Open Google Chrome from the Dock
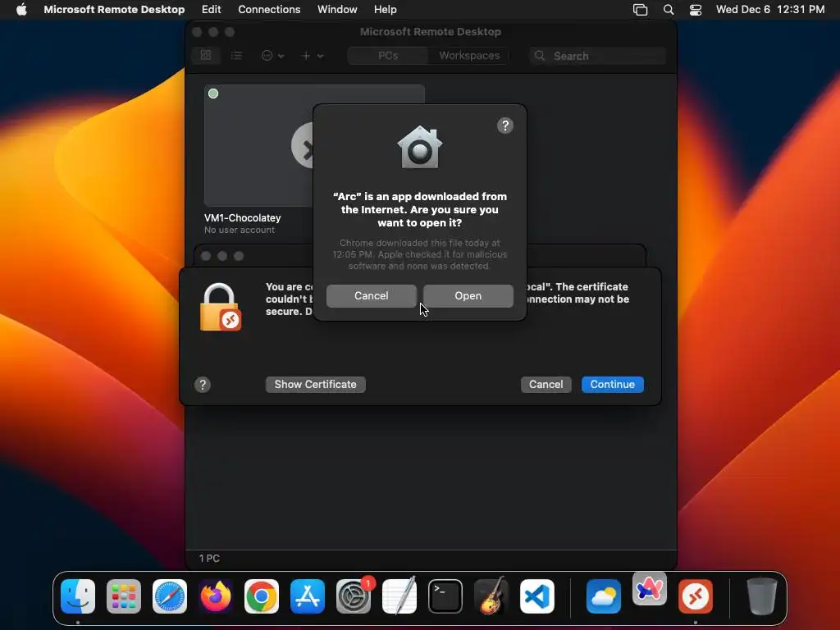This screenshot has height=630, width=840. [262, 596]
